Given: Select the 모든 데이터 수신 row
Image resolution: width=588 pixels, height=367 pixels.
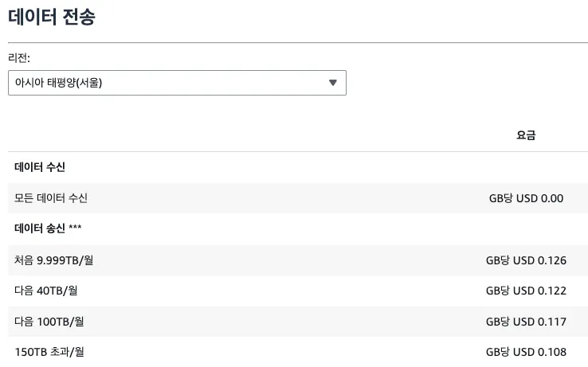Looking at the screenshot, I should (298, 198).
